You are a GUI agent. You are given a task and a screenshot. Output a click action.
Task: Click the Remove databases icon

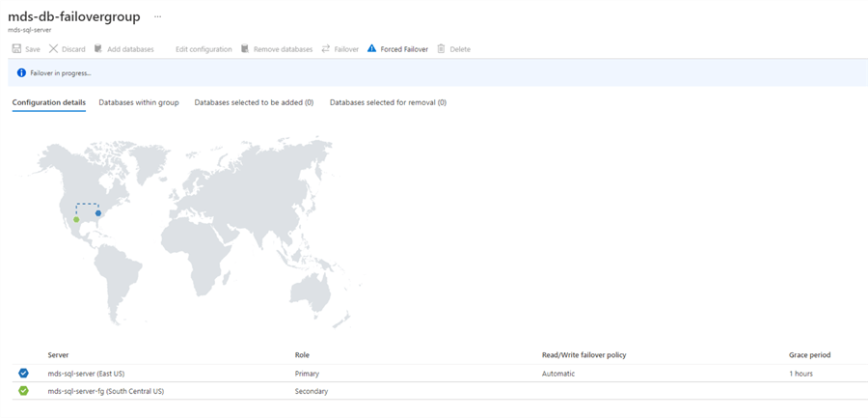point(245,48)
